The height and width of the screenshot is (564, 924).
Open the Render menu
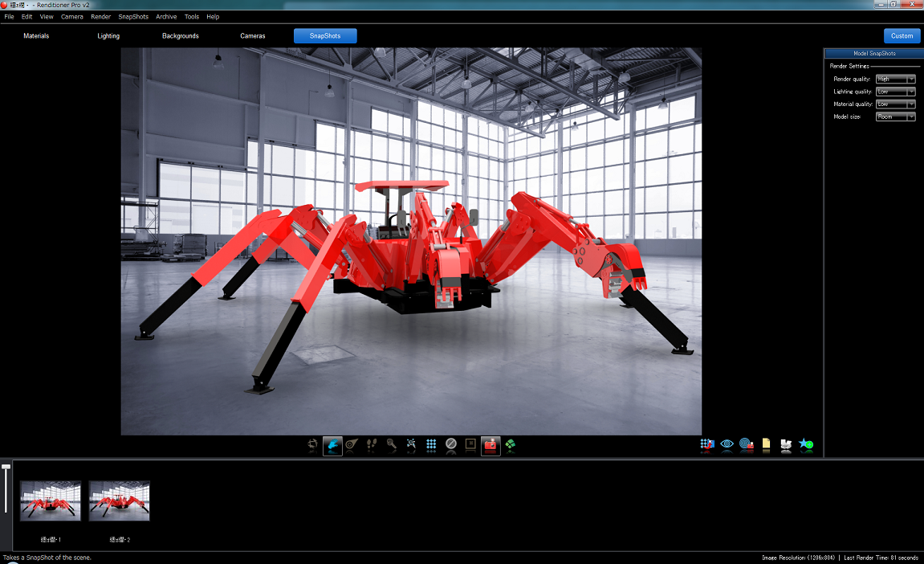(x=100, y=16)
